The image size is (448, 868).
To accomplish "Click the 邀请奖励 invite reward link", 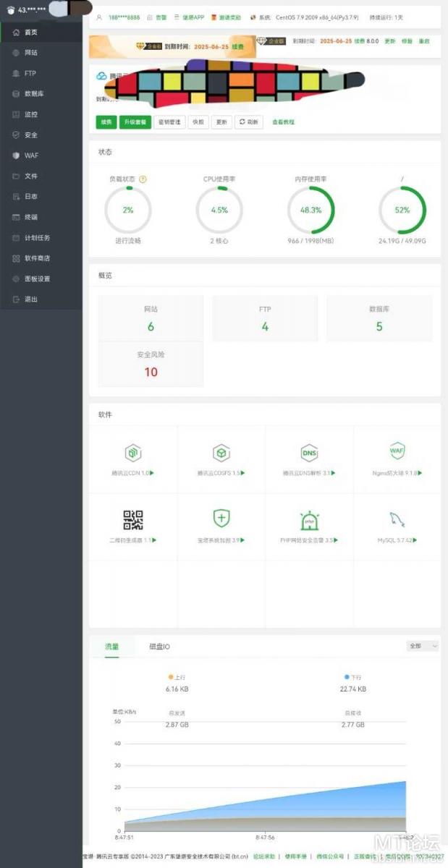I will [231, 17].
